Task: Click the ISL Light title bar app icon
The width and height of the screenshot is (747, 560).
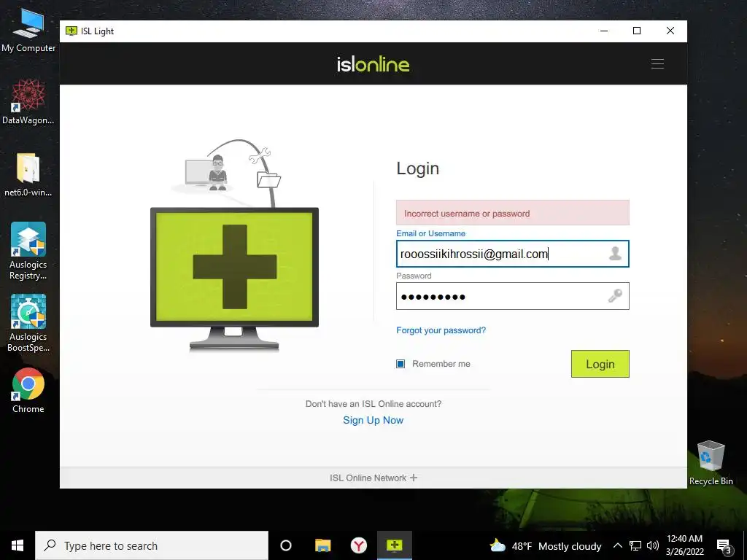Action: point(71,31)
